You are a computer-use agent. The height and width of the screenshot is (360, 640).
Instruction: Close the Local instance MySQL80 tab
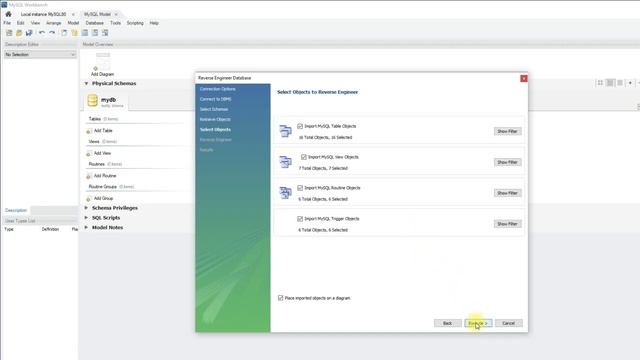tap(73, 14)
